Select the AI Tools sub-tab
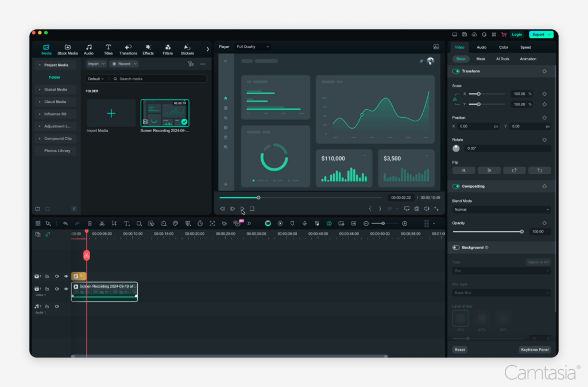This screenshot has height=387, width=588. (502, 59)
